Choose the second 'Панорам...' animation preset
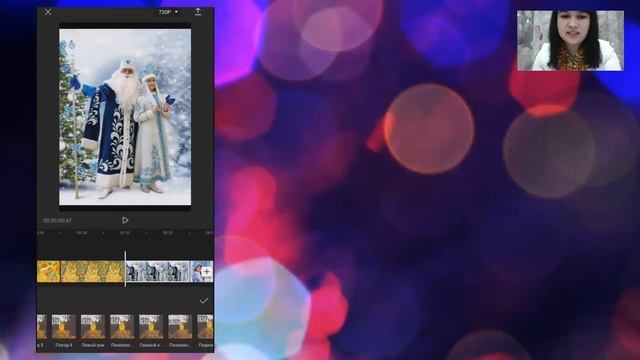640x360 pixels. 180,327
